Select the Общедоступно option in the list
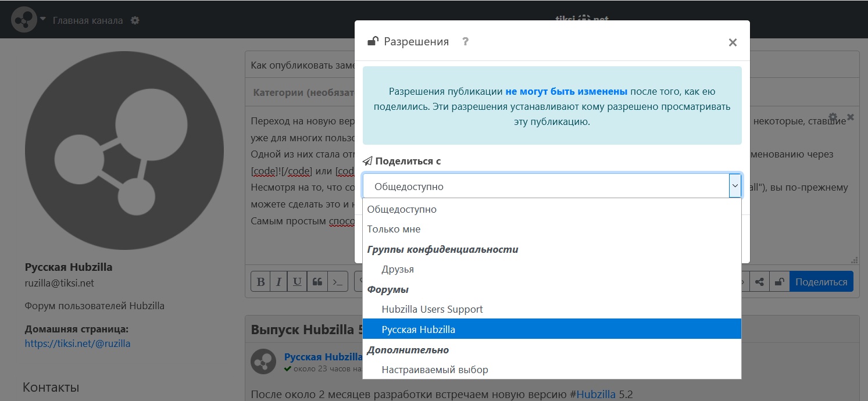Viewport: 868px width, 401px height. coord(402,209)
